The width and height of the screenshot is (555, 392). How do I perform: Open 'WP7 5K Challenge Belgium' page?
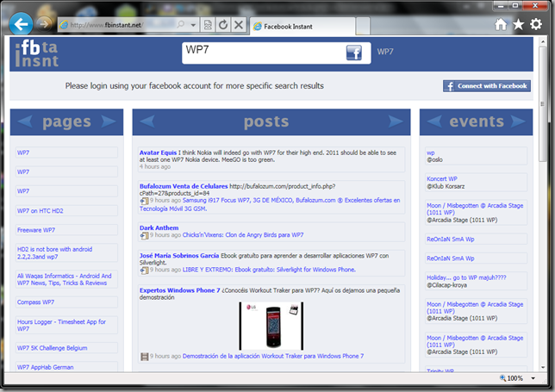(x=52, y=348)
